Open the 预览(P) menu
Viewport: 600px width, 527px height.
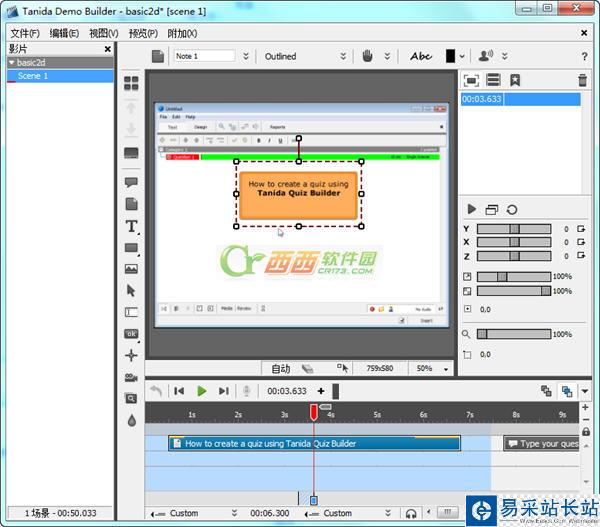(x=143, y=33)
